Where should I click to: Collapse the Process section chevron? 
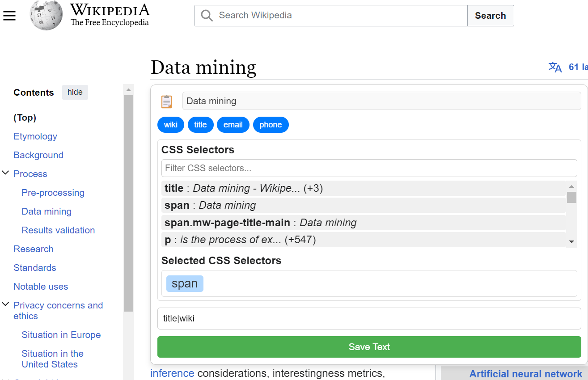click(x=6, y=173)
